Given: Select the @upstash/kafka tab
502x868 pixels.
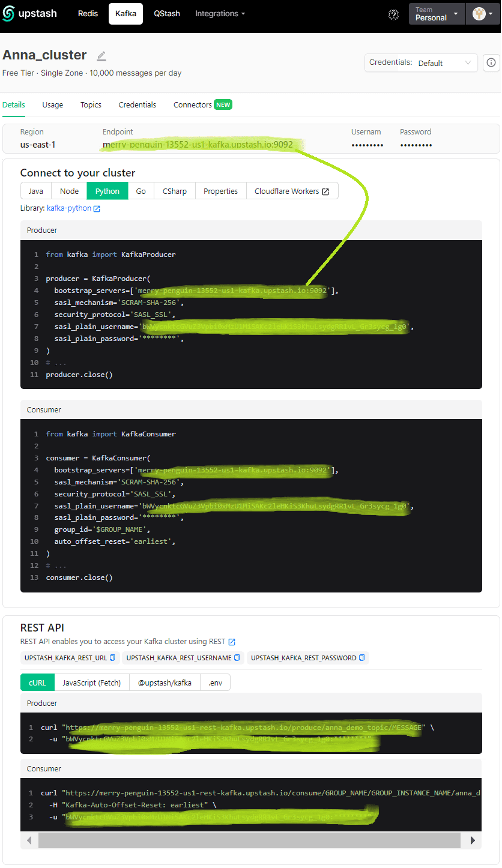Looking at the screenshot, I should [x=165, y=683].
